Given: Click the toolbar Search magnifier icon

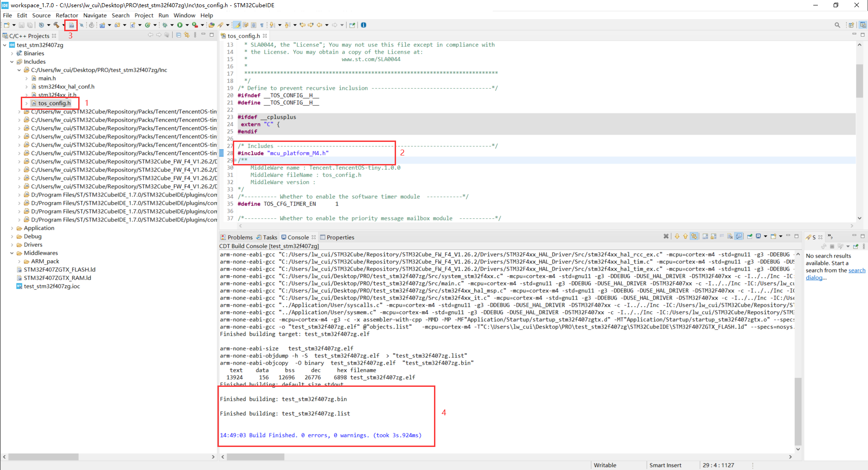Looking at the screenshot, I should [837, 25].
